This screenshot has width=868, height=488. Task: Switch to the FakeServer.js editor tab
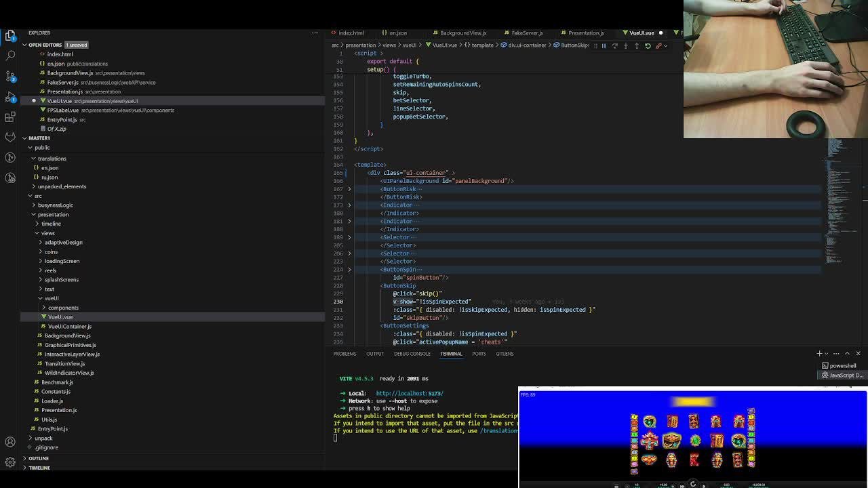point(526,33)
